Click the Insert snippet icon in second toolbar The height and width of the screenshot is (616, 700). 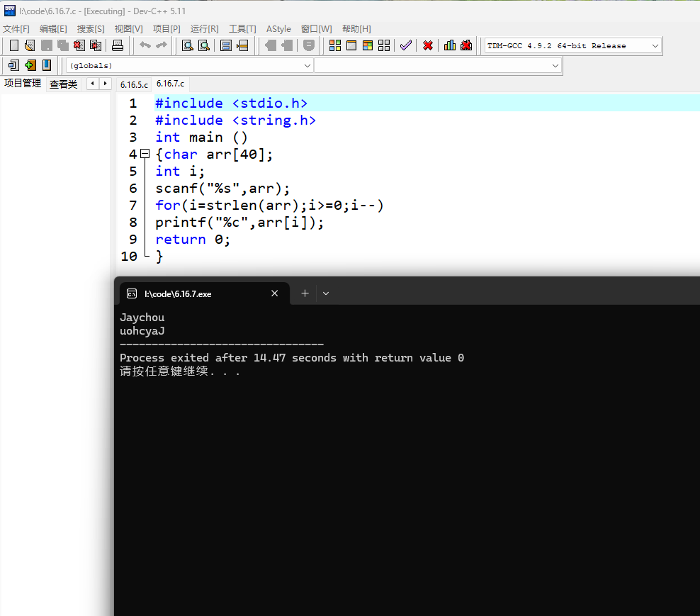point(14,65)
